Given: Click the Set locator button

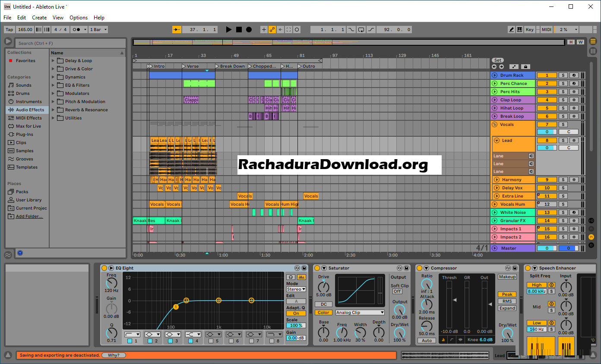Looking at the screenshot, I should point(498,60).
